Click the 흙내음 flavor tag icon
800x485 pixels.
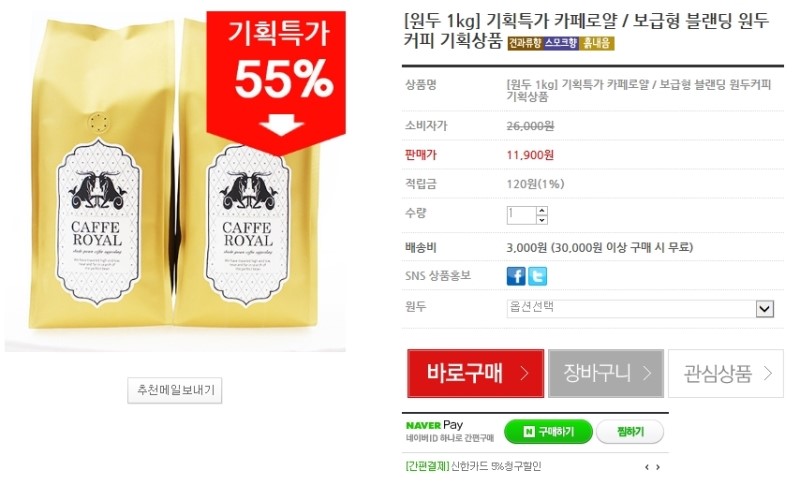click(x=596, y=43)
